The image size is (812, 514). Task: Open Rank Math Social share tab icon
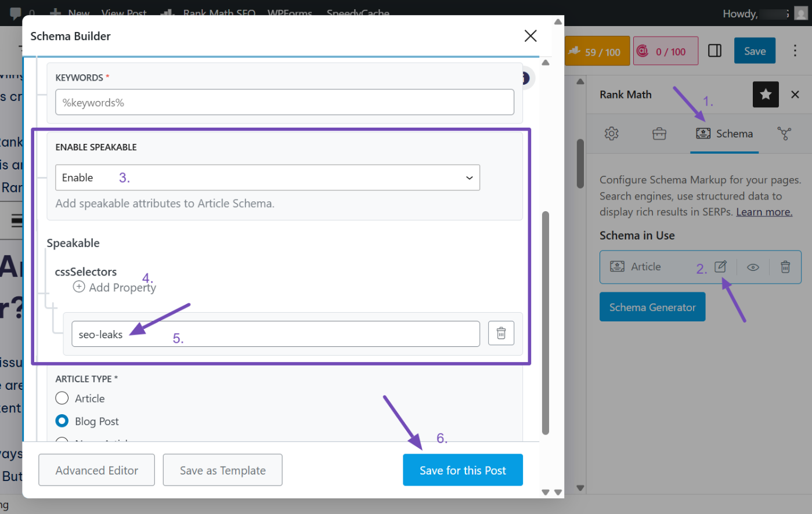[784, 133]
